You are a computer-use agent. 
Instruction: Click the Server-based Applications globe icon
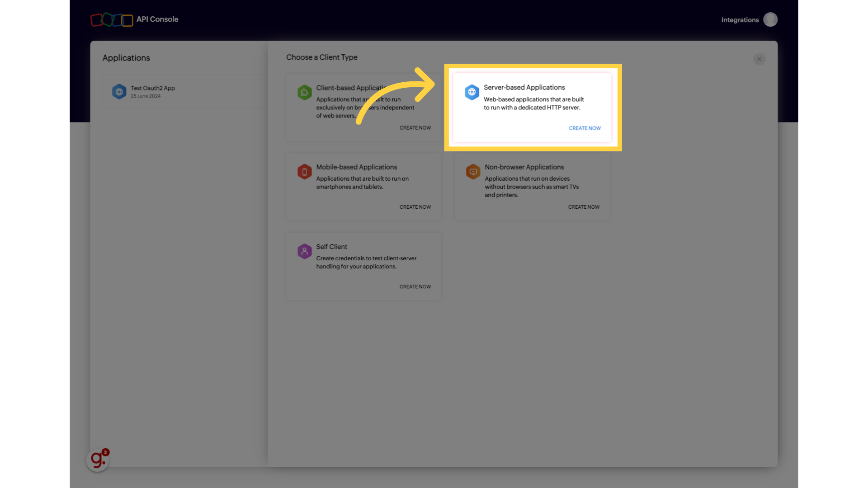(x=472, y=92)
